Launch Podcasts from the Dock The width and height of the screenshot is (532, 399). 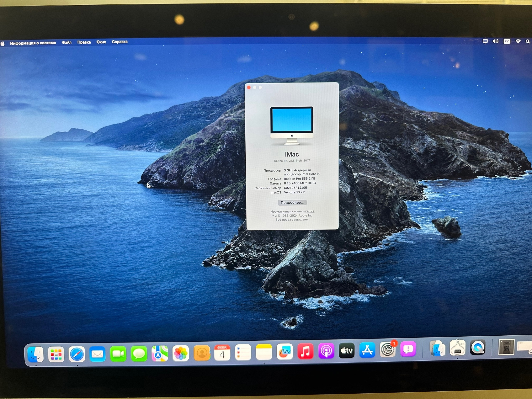click(326, 351)
